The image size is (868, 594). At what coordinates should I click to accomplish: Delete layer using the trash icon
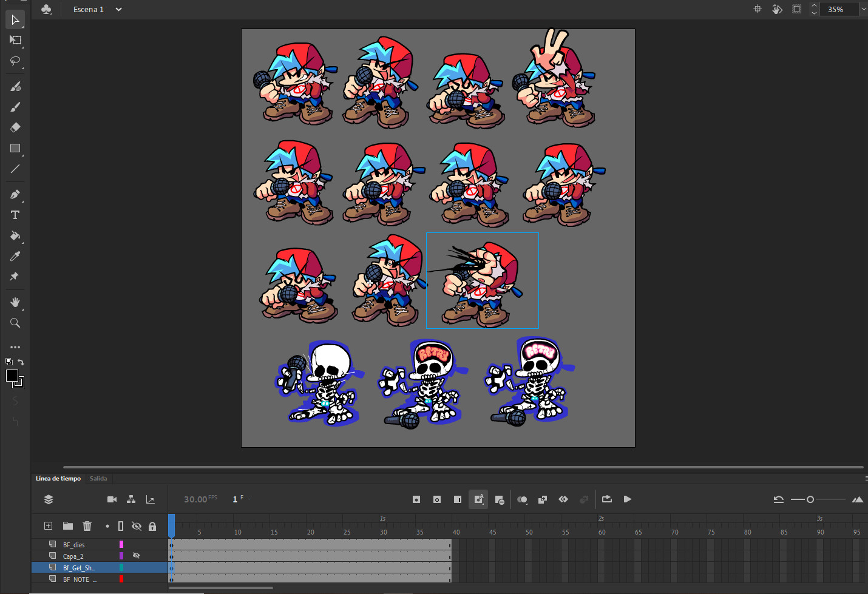[87, 526]
